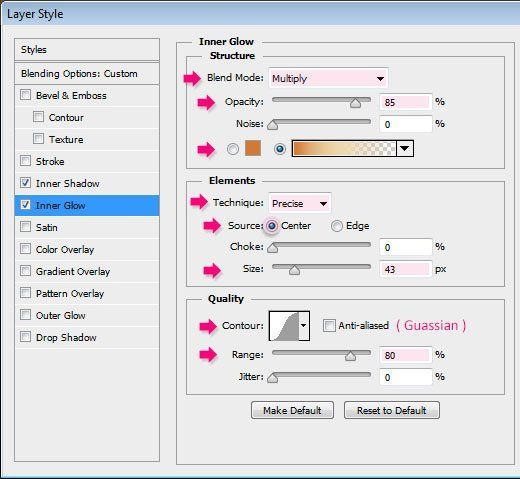Open Color Overlay settings label

[x=65, y=249]
